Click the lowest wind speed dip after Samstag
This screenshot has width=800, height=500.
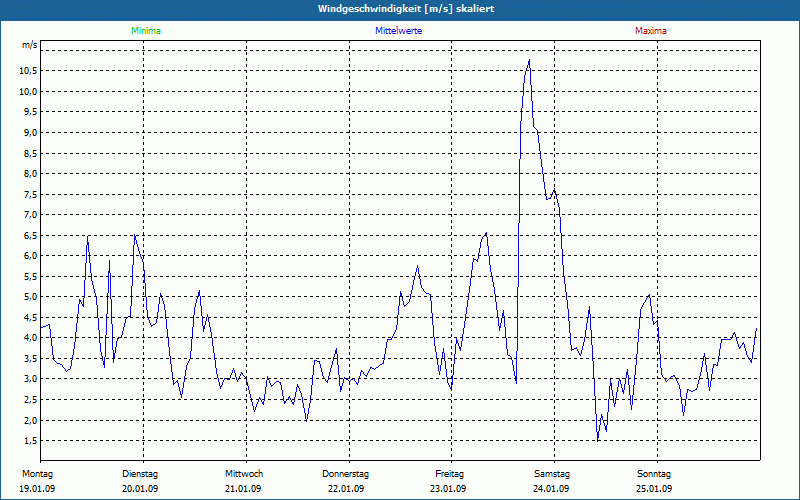[597, 440]
